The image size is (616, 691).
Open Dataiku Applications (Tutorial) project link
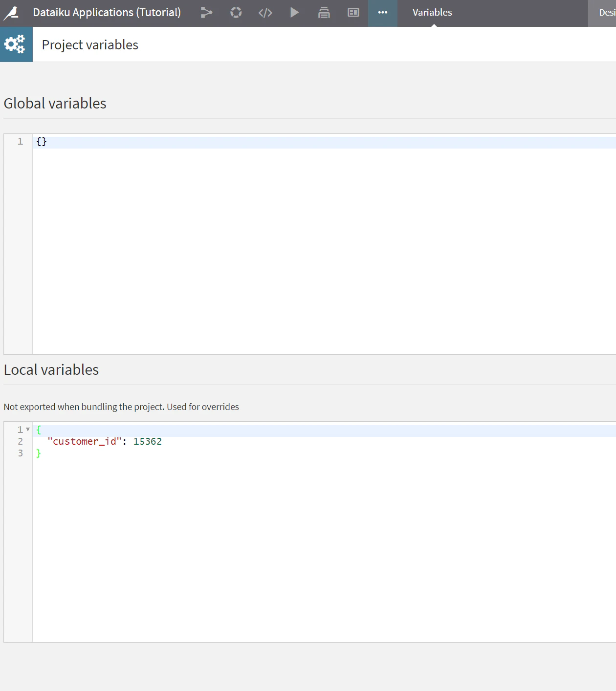[107, 13]
